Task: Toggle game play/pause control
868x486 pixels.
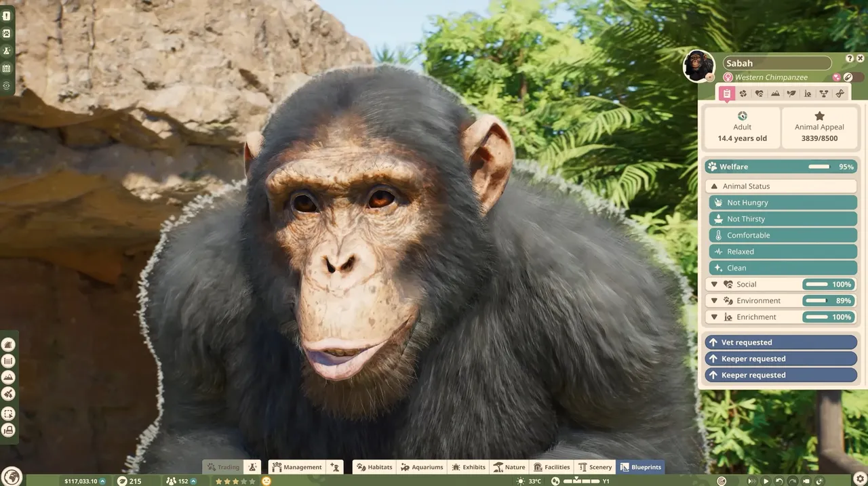Action: (x=766, y=481)
